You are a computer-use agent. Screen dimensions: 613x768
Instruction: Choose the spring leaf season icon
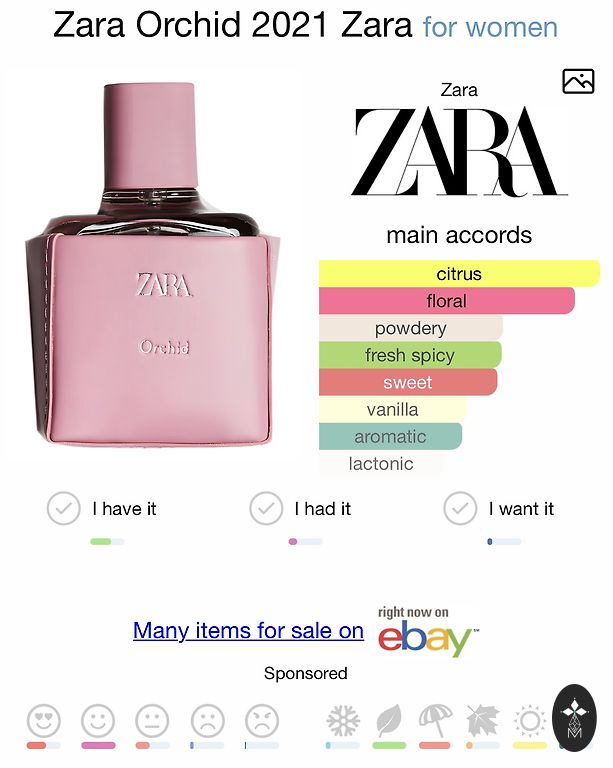coord(389,721)
